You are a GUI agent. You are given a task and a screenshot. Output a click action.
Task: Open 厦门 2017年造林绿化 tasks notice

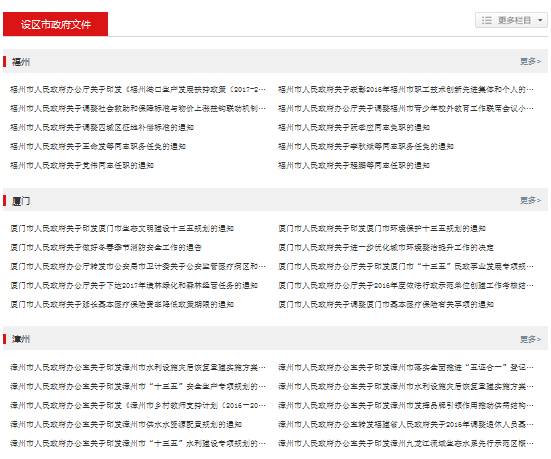click(134, 285)
